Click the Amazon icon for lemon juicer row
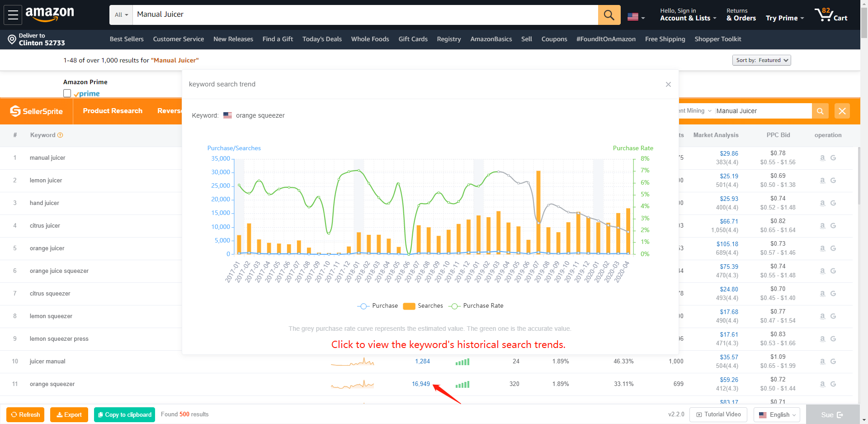Screen dimensions: 868x424 tap(822, 181)
